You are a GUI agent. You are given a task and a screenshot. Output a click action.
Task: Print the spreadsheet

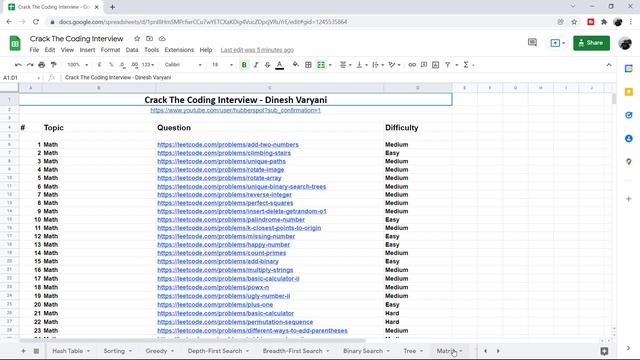[42, 65]
